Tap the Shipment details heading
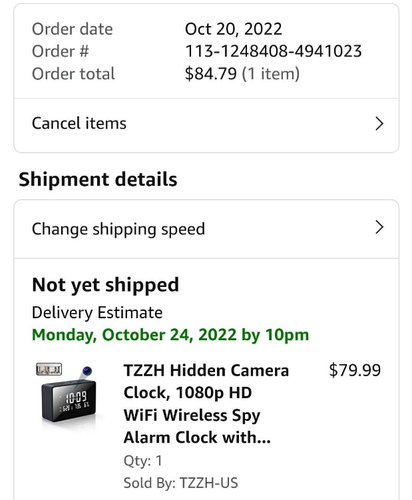Image resolution: width=412 pixels, height=500 pixels. tap(98, 180)
